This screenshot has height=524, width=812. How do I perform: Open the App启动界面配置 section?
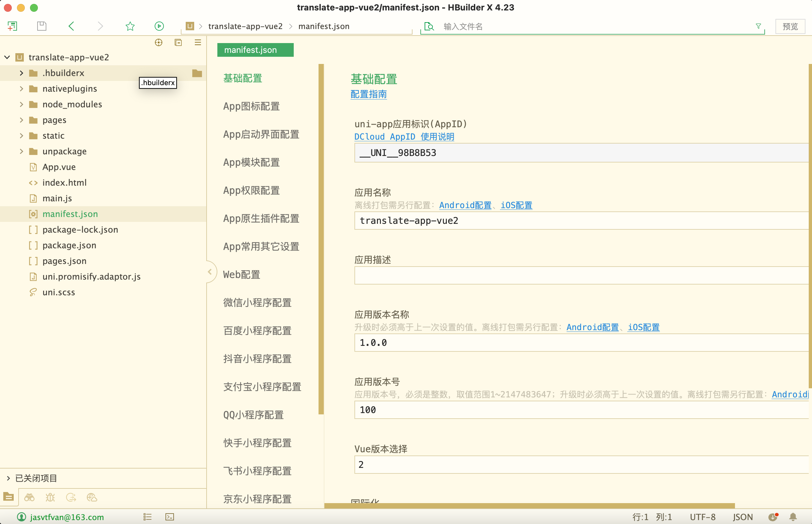click(x=261, y=134)
